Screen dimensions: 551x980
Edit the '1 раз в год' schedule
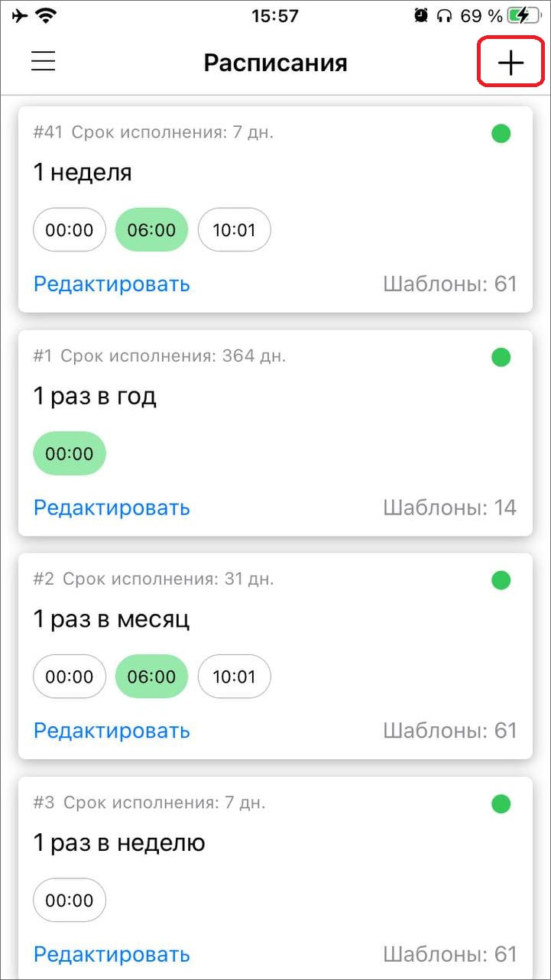tap(112, 508)
